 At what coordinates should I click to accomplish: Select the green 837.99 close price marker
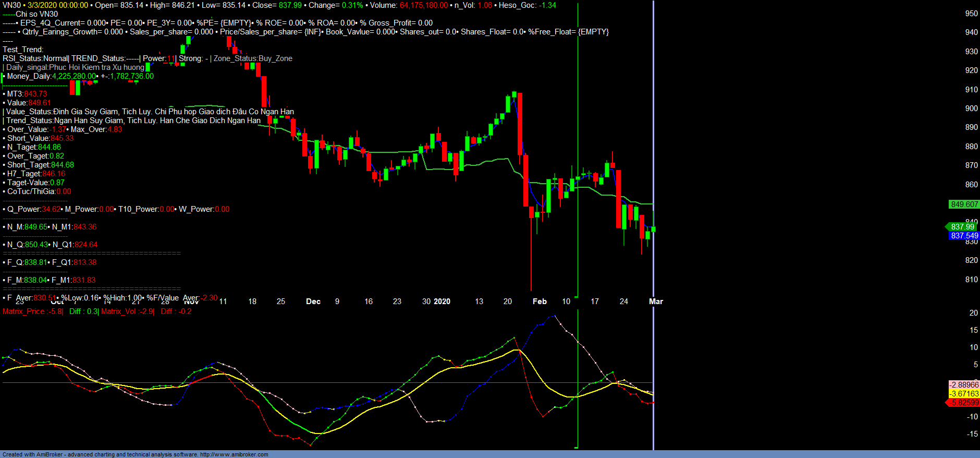pos(962,226)
